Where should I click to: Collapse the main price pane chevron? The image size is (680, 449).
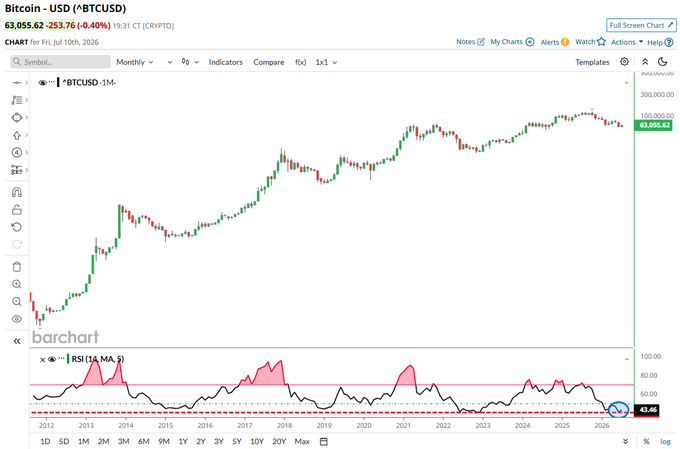pos(626,82)
